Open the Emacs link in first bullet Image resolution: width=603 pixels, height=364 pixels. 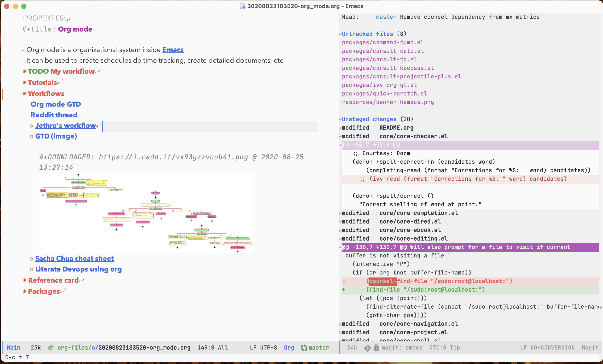173,50
